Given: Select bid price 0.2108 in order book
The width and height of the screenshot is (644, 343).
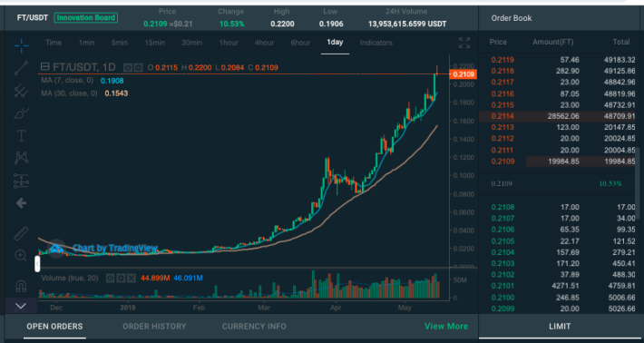Looking at the screenshot, I should pos(503,207).
